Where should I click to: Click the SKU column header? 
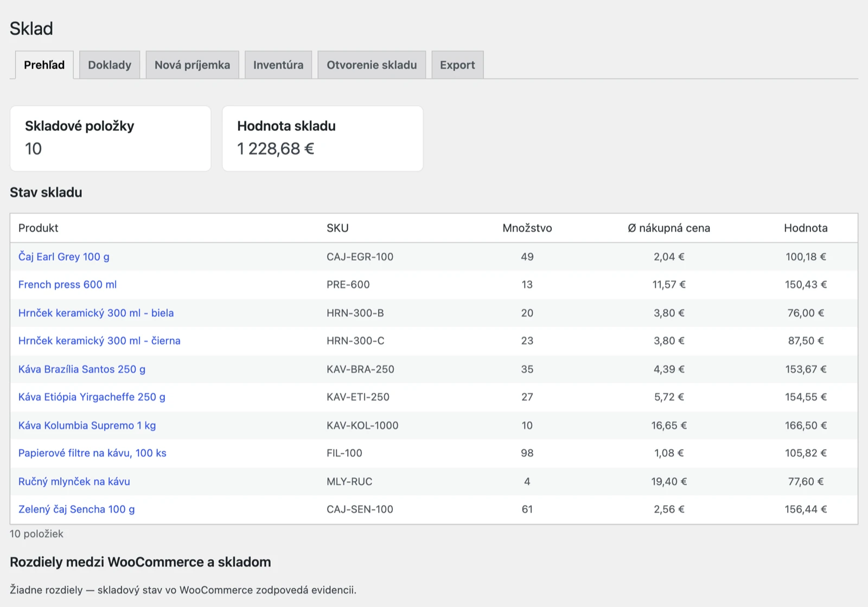pos(337,228)
